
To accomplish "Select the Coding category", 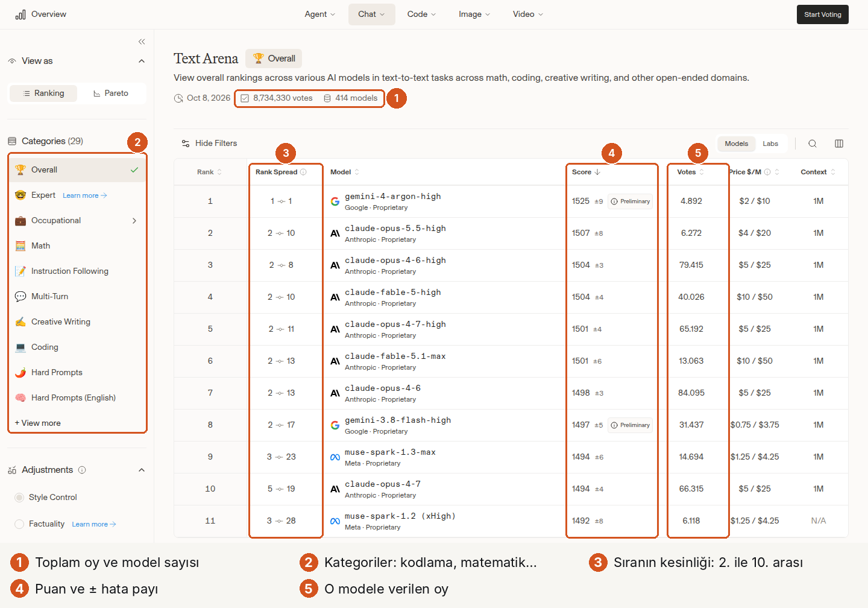I will coord(77,347).
